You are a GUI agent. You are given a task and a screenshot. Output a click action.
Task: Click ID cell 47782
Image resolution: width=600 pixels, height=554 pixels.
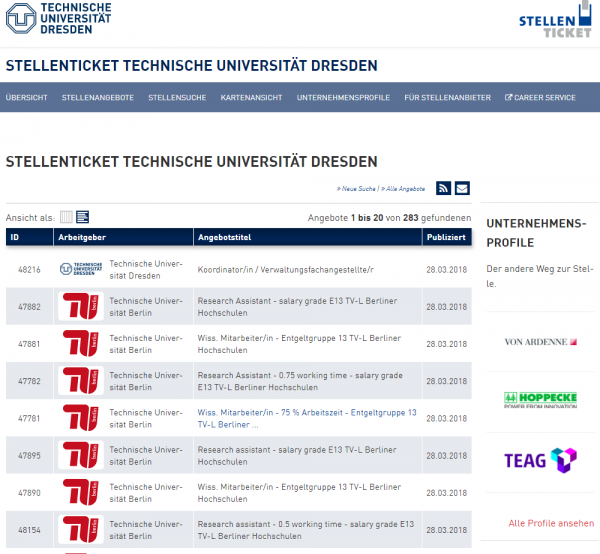29,381
